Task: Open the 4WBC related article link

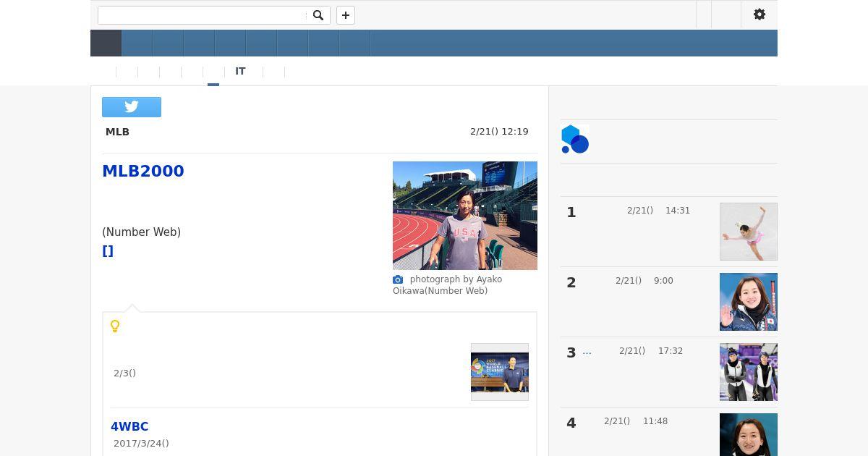Action: [129, 426]
